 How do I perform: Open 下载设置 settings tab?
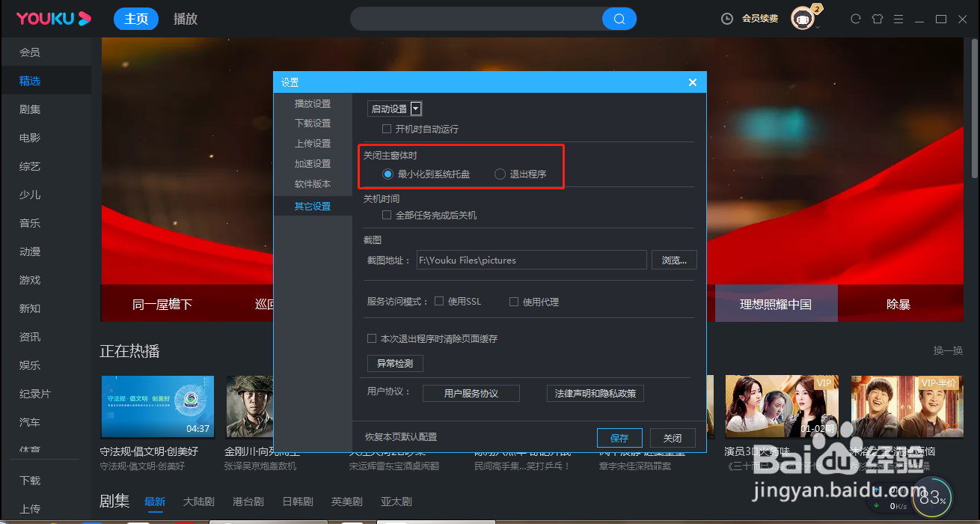[x=313, y=123]
